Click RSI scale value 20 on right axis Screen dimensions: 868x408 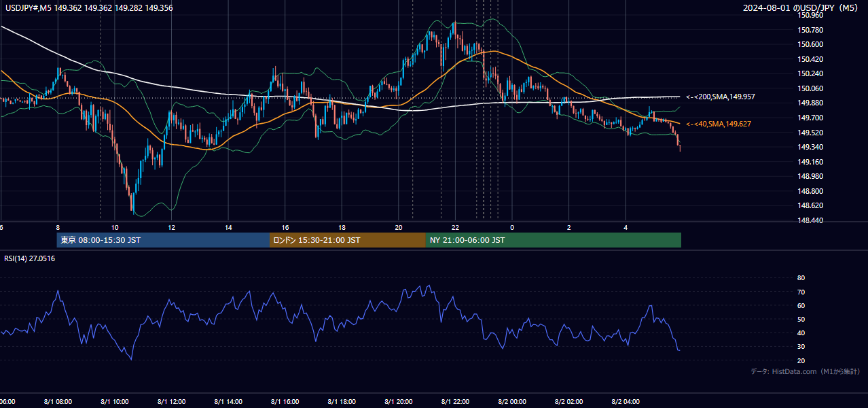coord(801,360)
